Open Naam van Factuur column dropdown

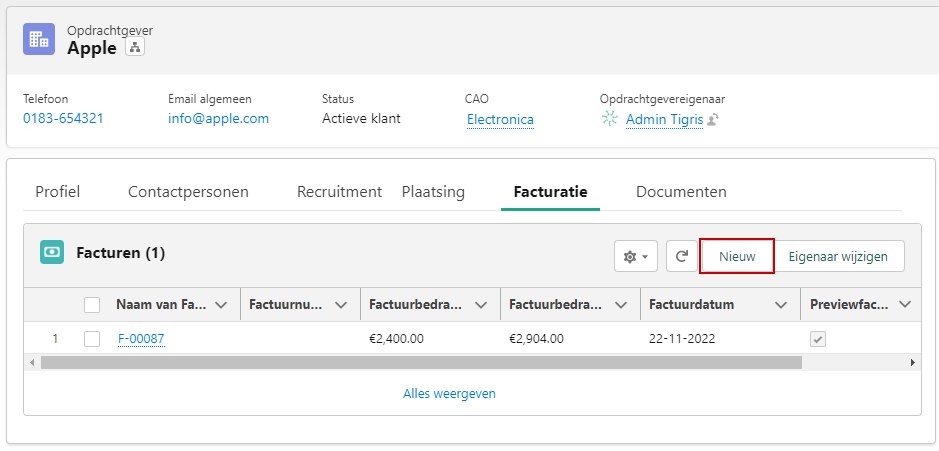221,305
